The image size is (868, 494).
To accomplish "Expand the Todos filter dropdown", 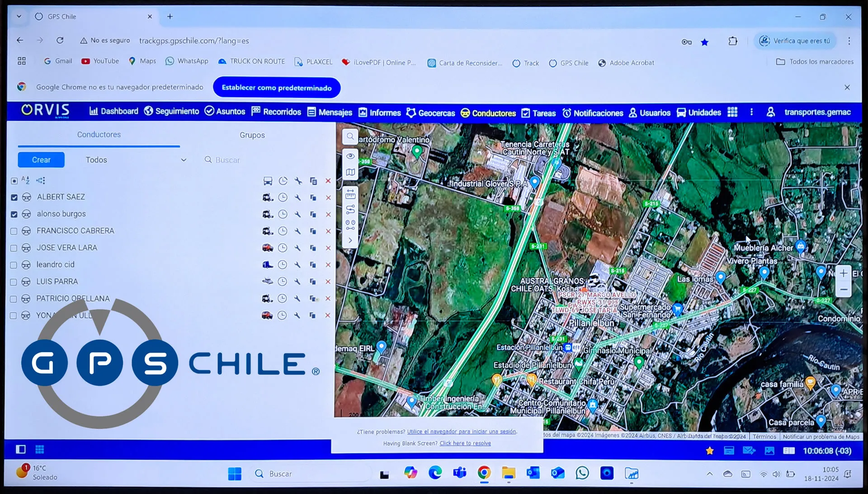I will 136,160.
